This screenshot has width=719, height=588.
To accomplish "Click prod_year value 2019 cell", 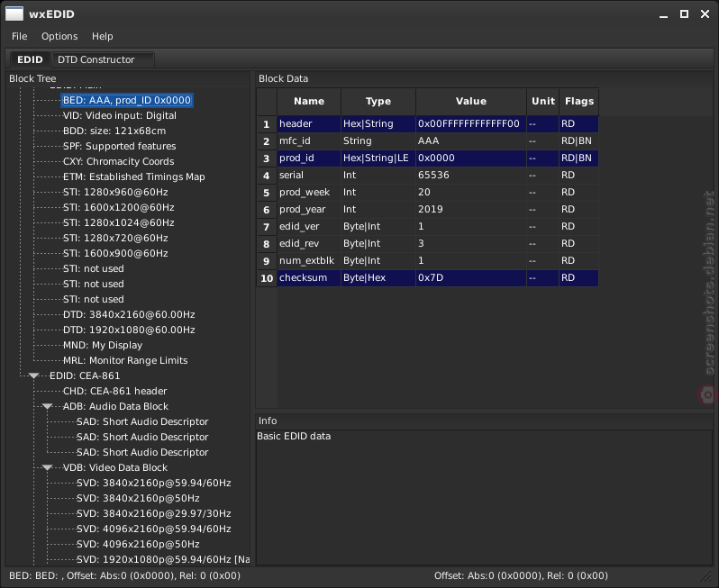I will coord(471,210).
